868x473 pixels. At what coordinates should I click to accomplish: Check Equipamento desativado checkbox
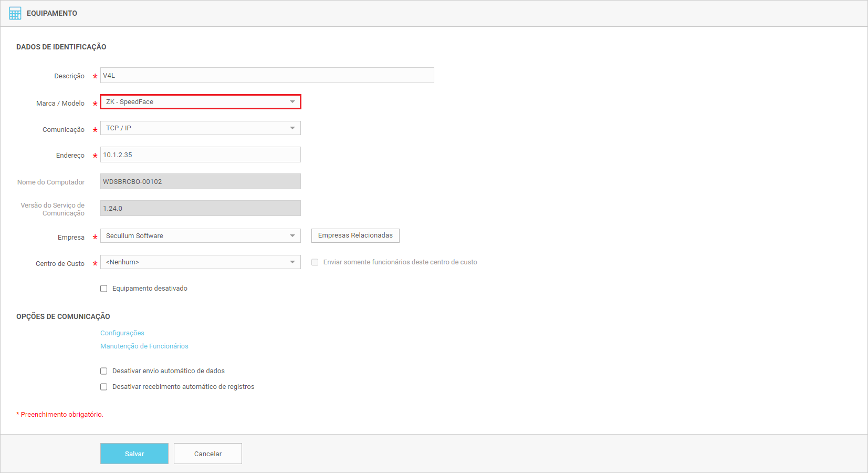[104, 289]
